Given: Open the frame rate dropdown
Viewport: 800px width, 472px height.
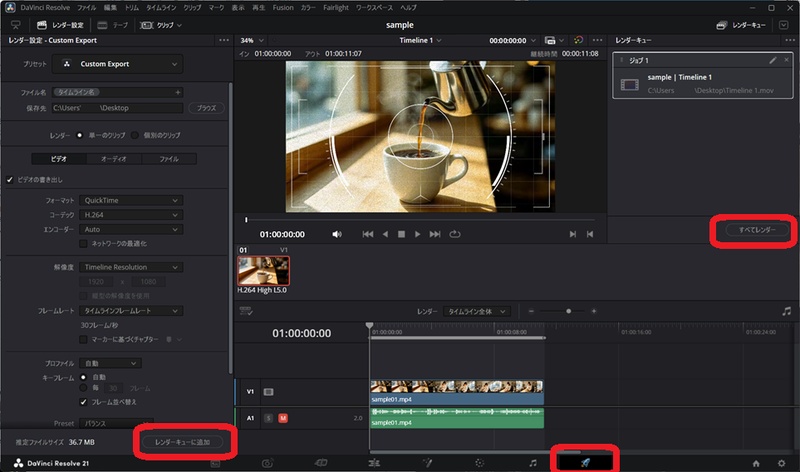Looking at the screenshot, I should point(131,311).
